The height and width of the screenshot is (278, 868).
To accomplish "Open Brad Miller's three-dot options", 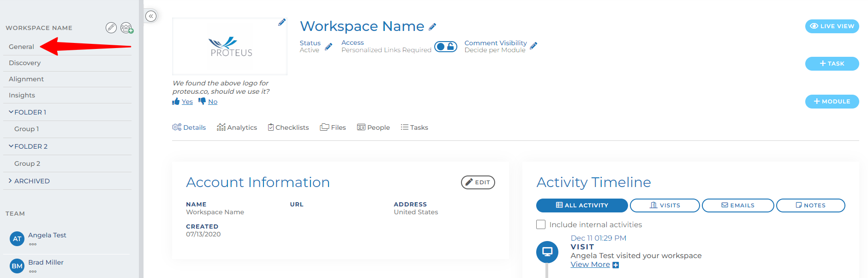I will pos(33,272).
